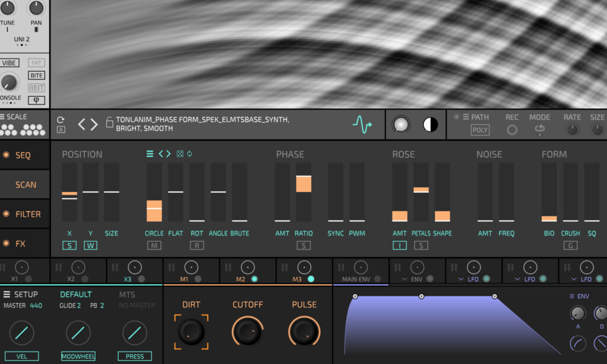Open the FILTER tab
The image size is (607, 364).
[28, 214]
